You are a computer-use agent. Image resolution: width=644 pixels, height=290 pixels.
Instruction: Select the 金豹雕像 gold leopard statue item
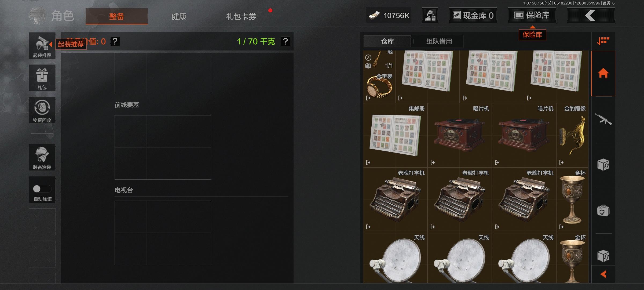(x=572, y=136)
